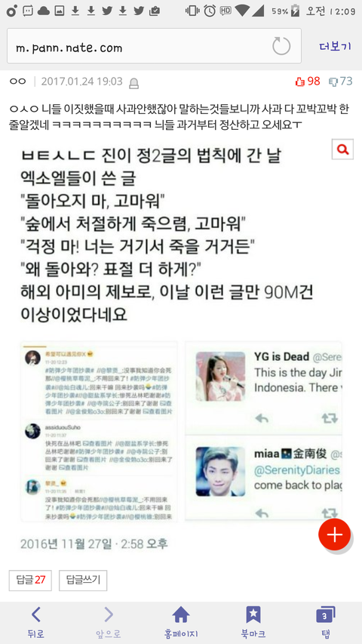Open 더보기 more menu
The width and height of the screenshot is (362, 644).
pos(336,46)
